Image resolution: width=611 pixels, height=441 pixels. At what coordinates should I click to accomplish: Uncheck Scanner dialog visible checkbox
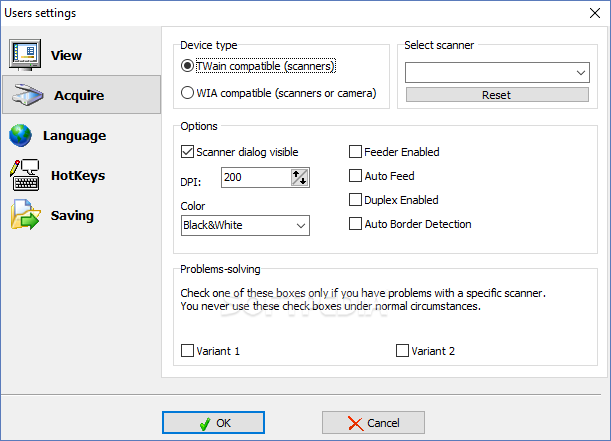[187, 152]
